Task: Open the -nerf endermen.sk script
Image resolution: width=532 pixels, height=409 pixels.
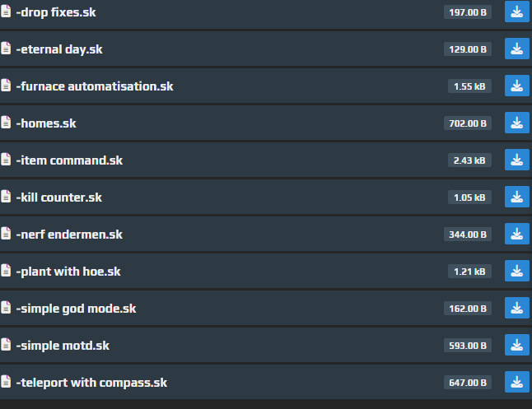Action: pos(69,235)
